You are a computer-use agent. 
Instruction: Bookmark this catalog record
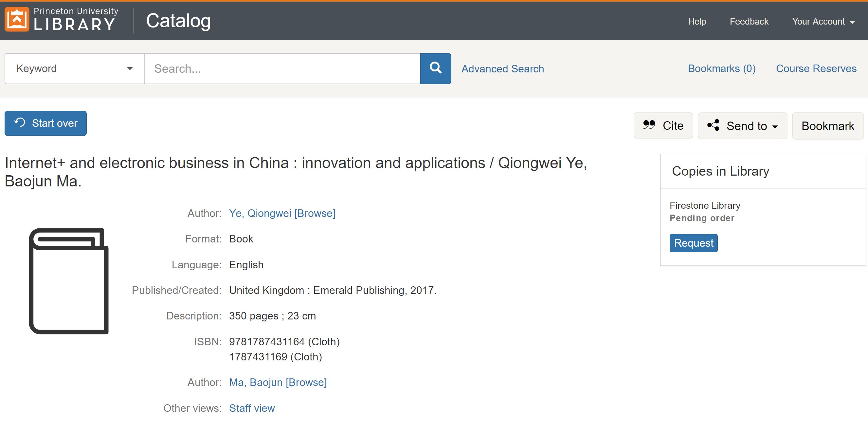(827, 126)
